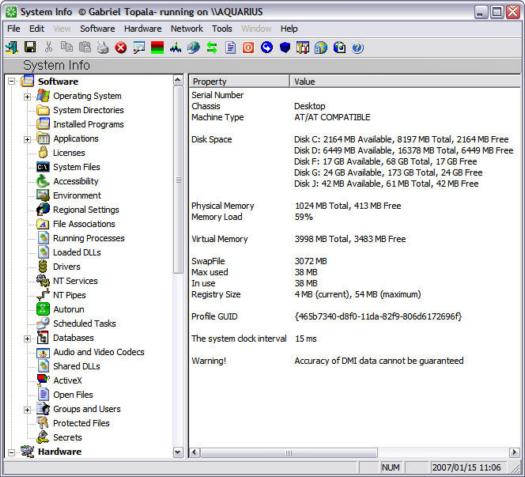The height and width of the screenshot is (477, 525).
Task: Click the NT Pipes pipe icon
Action: (43, 295)
